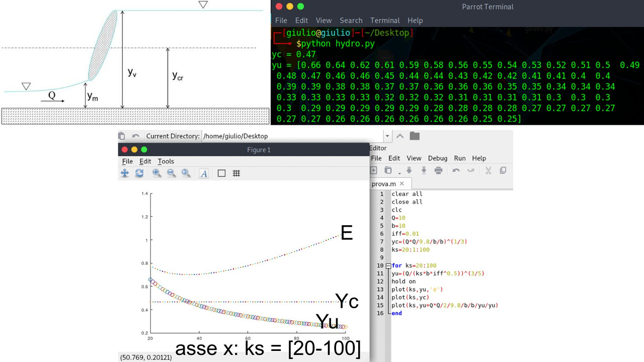
Task: Select the Insert Text tool in Figure 1
Action: (204, 173)
